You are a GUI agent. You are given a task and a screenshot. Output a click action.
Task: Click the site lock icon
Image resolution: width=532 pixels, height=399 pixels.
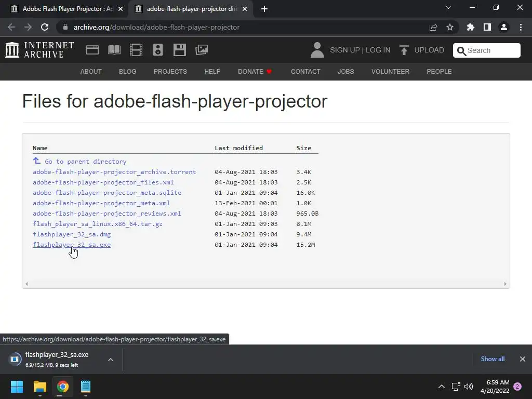(65, 27)
